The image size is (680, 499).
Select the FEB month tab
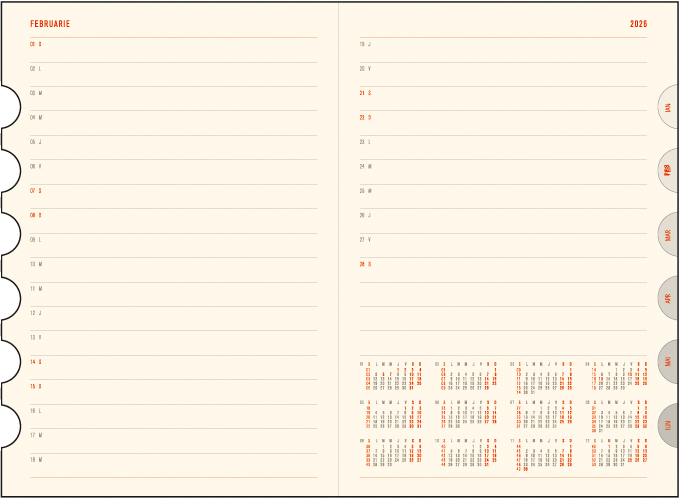[x=667, y=171]
